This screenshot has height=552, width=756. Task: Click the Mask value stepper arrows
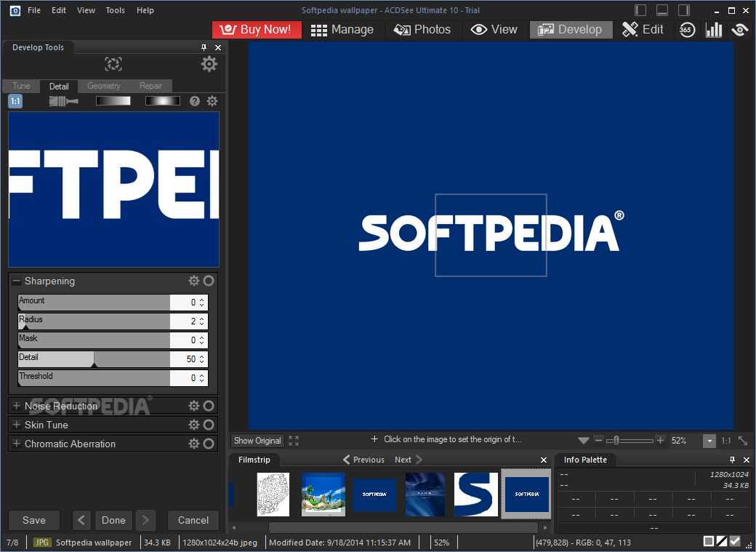(201, 340)
